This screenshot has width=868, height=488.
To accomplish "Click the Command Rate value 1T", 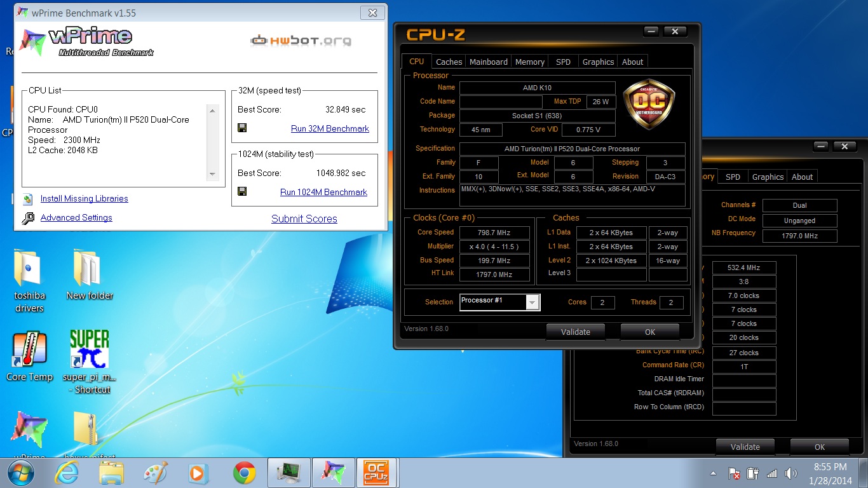I will [x=744, y=367].
